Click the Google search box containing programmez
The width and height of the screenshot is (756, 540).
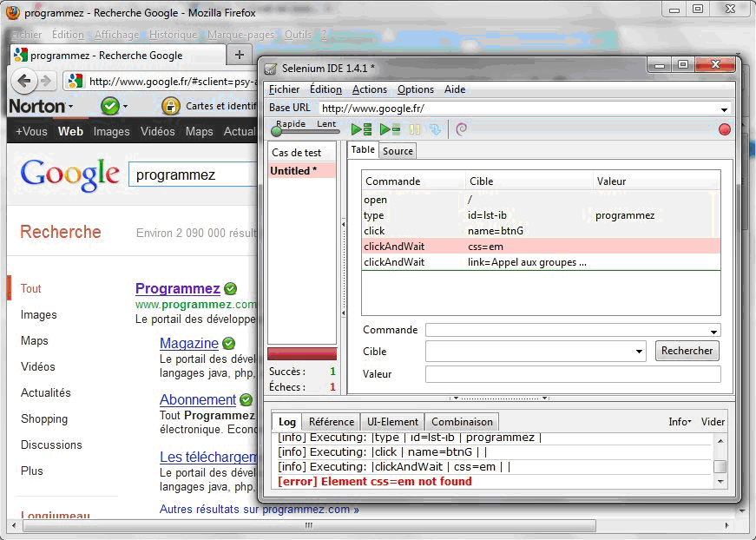click(x=193, y=175)
